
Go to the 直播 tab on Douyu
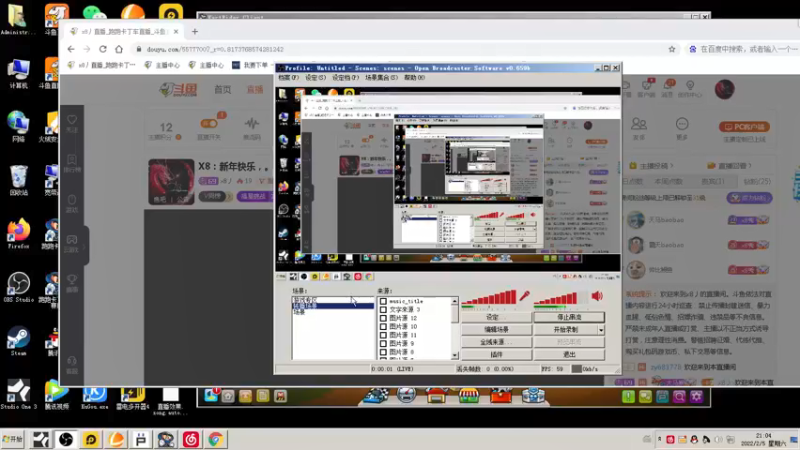[255, 90]
